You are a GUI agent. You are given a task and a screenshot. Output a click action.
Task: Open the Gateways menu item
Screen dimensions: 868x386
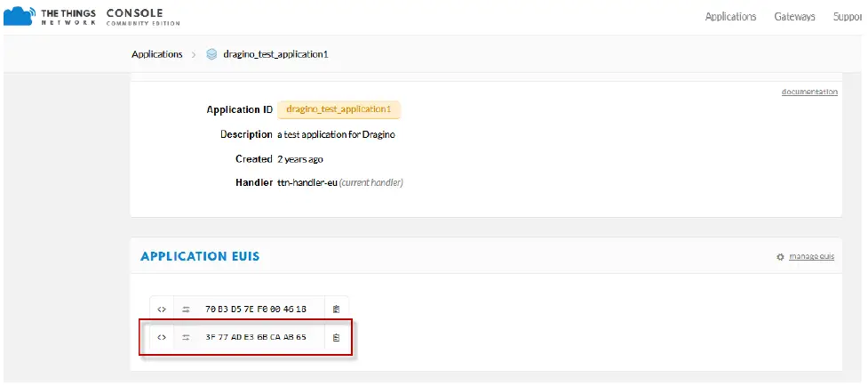pyautogui.click(x=794, y=17)
